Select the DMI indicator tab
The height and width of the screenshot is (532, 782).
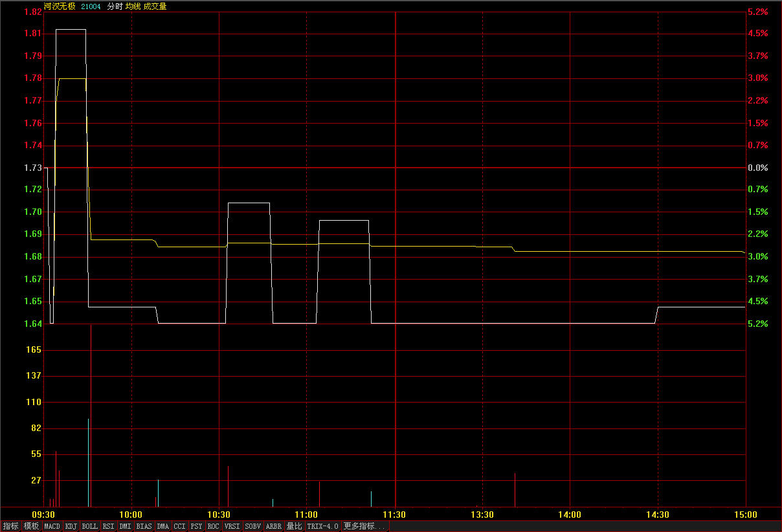click(125, 526)
